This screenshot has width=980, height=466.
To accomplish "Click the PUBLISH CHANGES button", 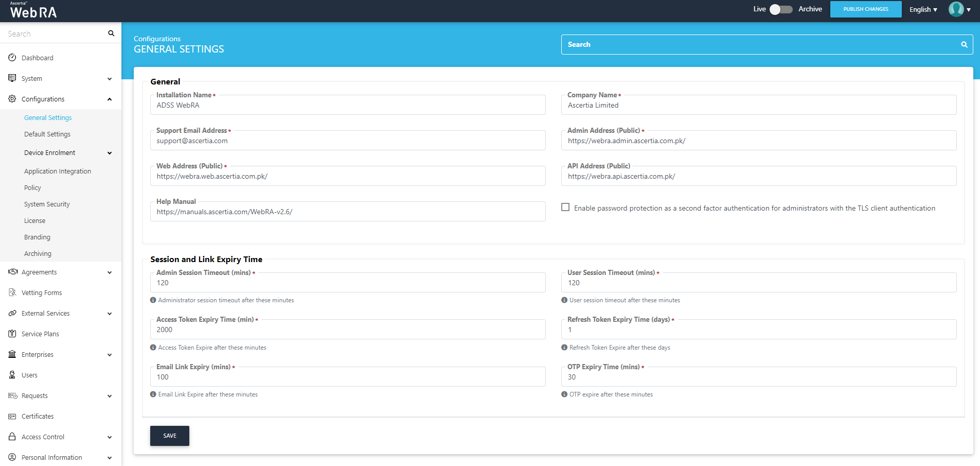I will (866, 9).
